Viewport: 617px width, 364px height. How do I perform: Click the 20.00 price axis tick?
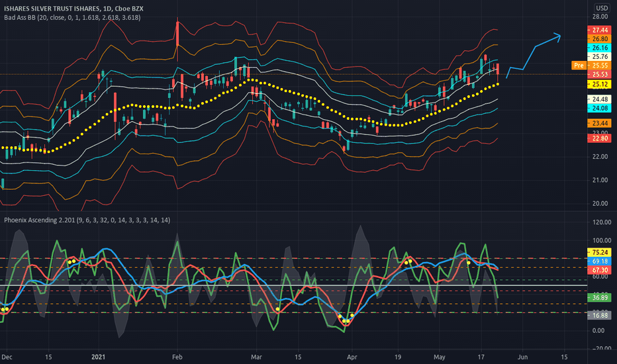tap(600, 203)
